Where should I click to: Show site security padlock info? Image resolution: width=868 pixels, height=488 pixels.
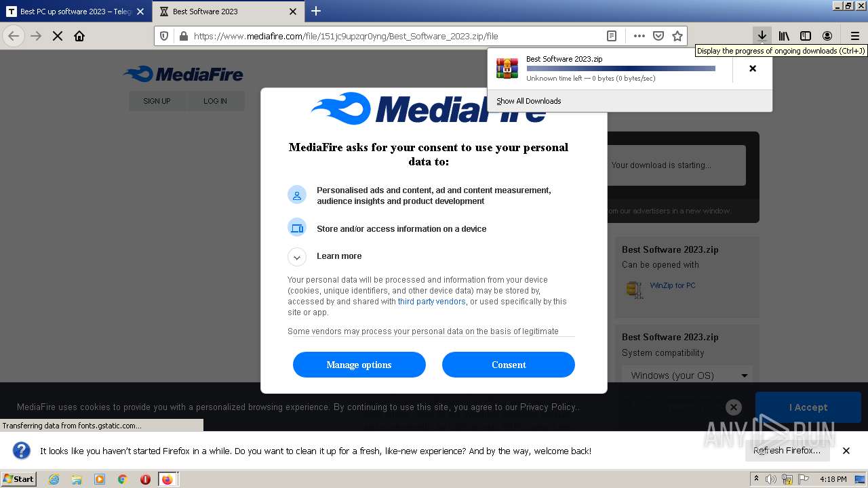coord(182,36)
